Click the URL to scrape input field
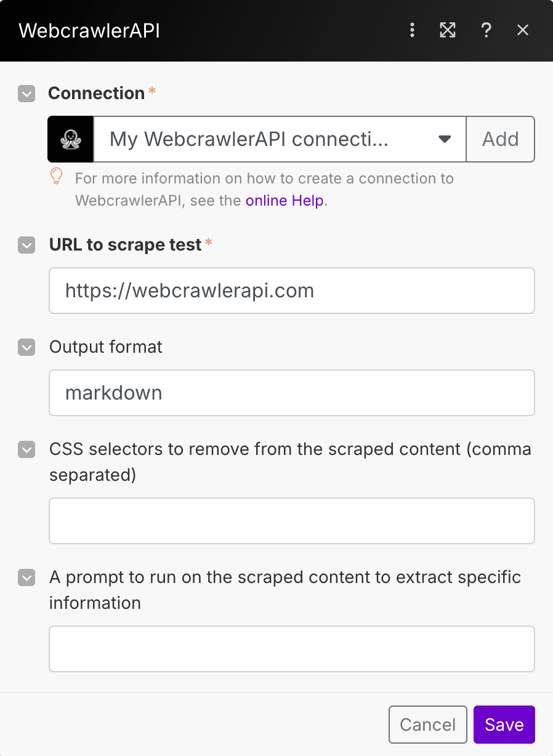The image size is (553, 756). pyautogui.click(x=291, y=290)
